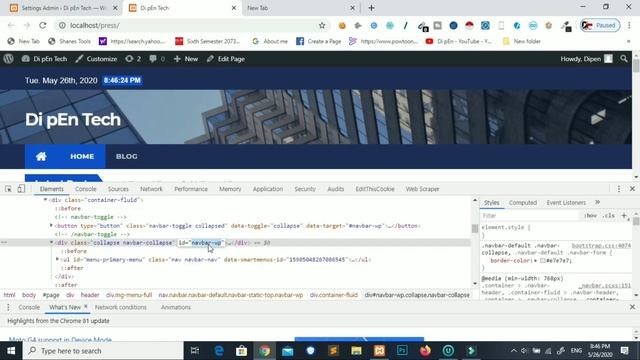
Task: Open the bootstrap.css source link
Action: (x=601, y=246)
